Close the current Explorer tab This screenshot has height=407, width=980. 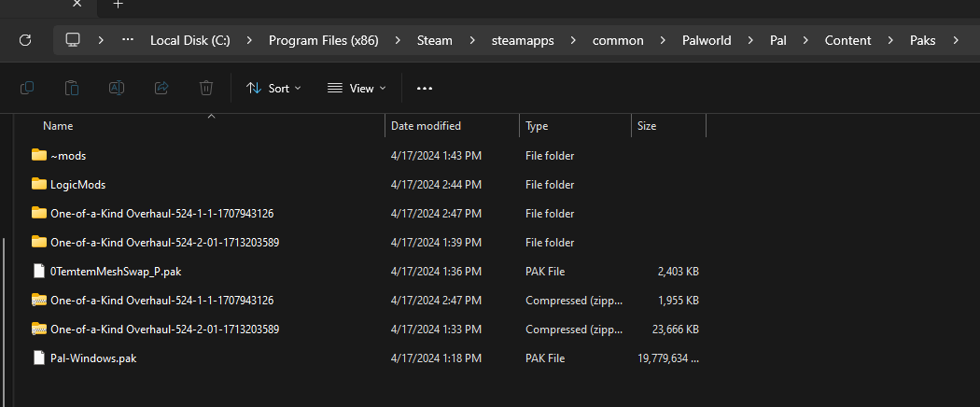tap(77, 4)
